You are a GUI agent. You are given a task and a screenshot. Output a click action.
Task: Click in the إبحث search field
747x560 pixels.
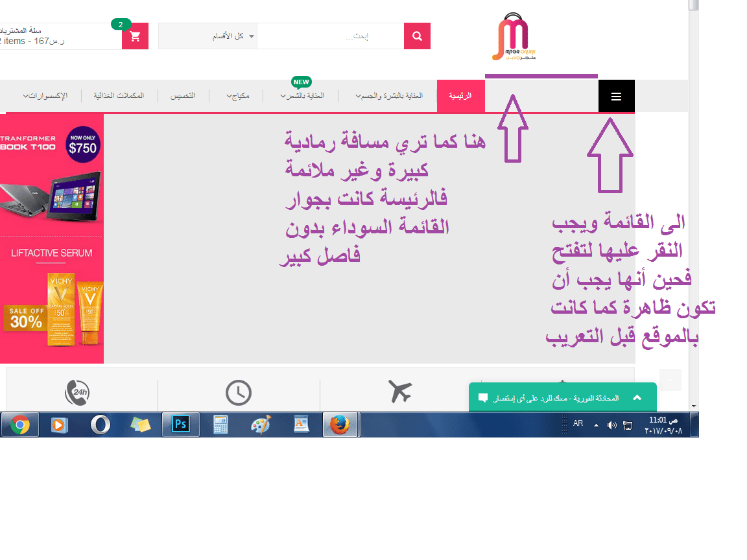tap(330, 36)
